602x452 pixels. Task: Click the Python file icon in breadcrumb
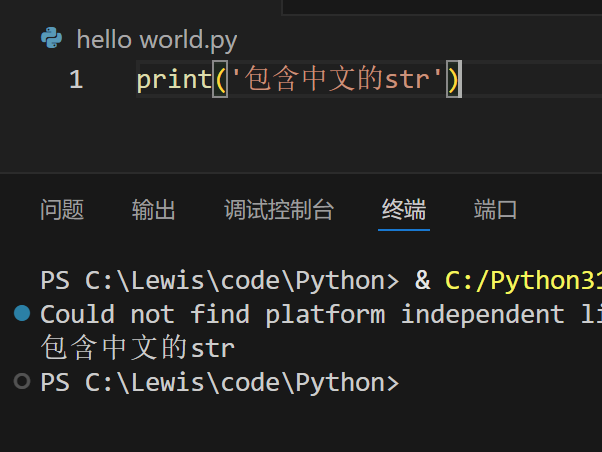(51, 39)
